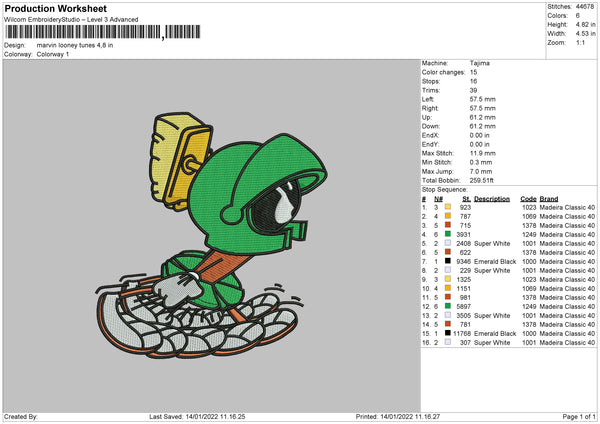Select the red-orange swatch in stop row 3
This screenshot has height=424, width=600.
click(x=447, y=225)
